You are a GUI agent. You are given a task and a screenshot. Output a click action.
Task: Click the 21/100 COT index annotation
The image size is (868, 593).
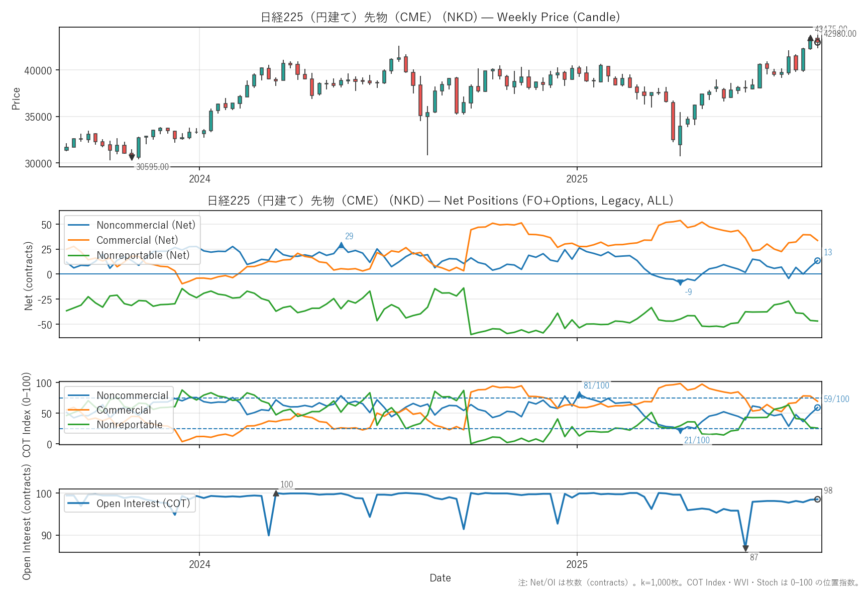(x=697, y=440)
